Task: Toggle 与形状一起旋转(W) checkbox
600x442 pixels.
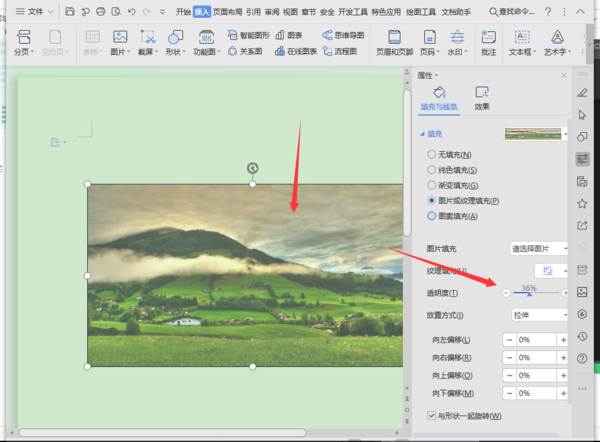Action: click(431, 415)
